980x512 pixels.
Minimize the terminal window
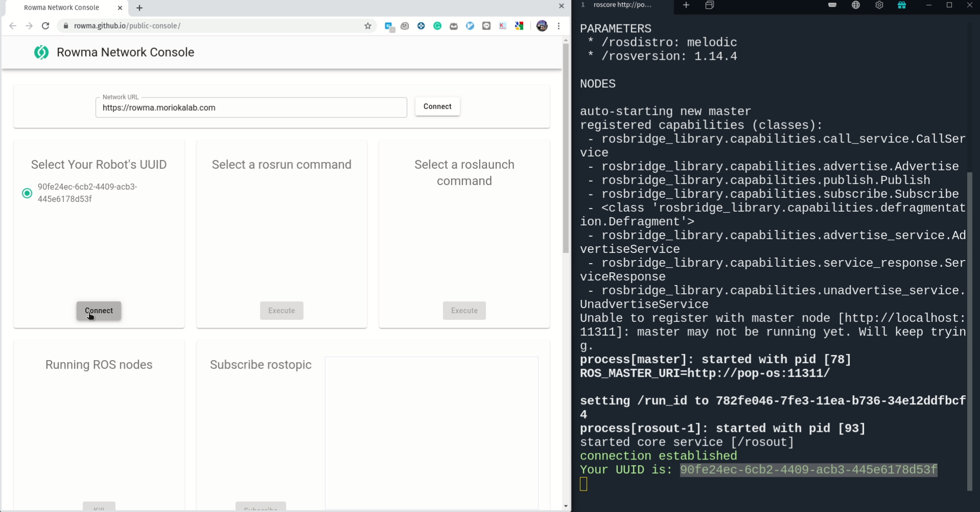(x=928, y=5)
